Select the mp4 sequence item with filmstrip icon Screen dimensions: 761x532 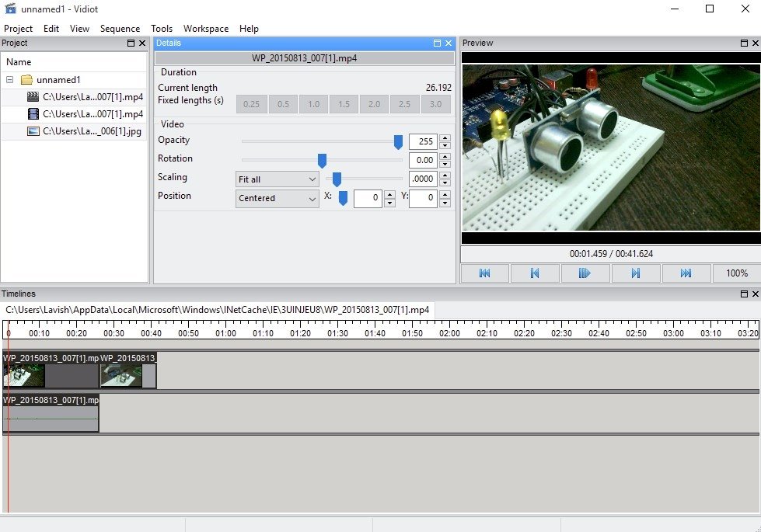point(86,114)
